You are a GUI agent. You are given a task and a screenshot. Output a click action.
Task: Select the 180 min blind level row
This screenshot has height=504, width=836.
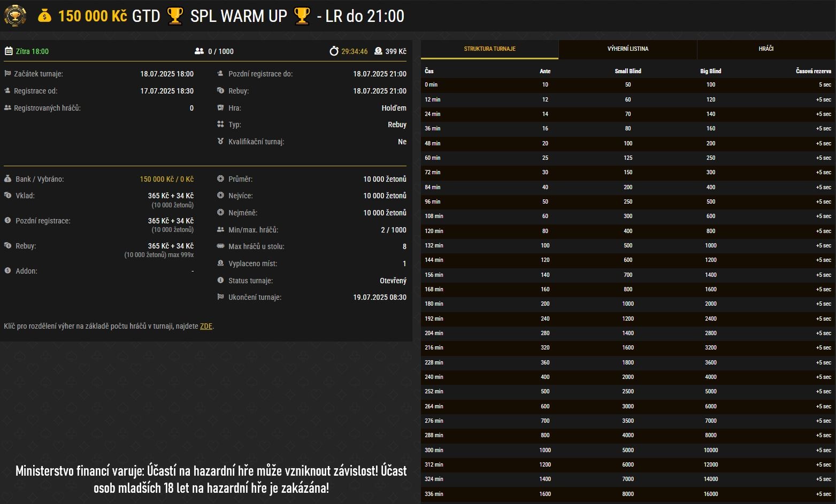click(x=627, y=304)
